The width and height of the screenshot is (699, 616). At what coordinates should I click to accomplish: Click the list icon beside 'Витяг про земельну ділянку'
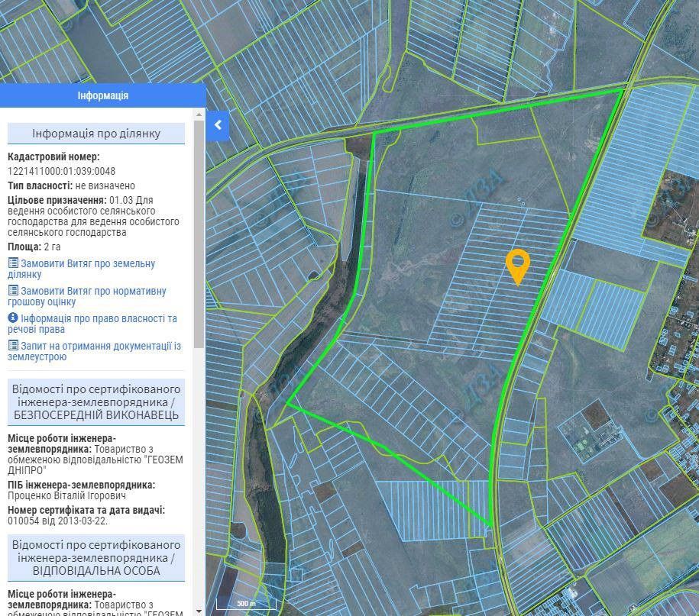click(x=13, y=263)
